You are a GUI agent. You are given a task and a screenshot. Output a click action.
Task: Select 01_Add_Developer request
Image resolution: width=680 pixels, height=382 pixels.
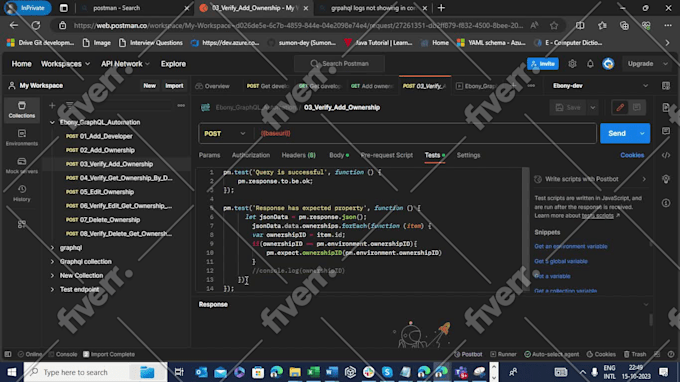pos(106,136)
